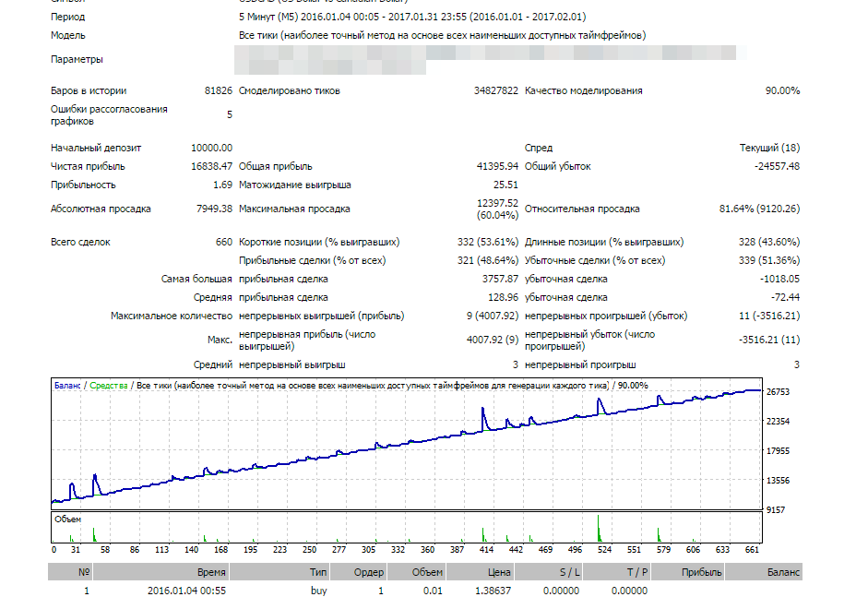The height and width of the screenshot is (597, 868).
Task: Click the Баланс legend label above chart
Action: tap(68, 385)
